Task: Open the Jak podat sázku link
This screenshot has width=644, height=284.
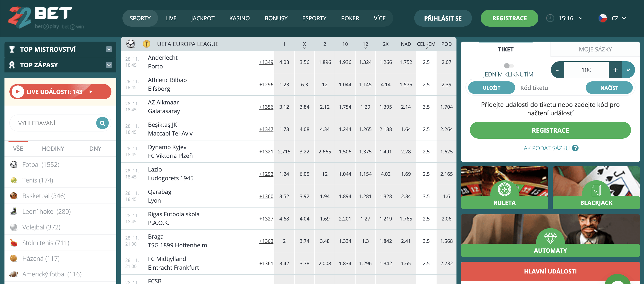Action: pos(546,148)
